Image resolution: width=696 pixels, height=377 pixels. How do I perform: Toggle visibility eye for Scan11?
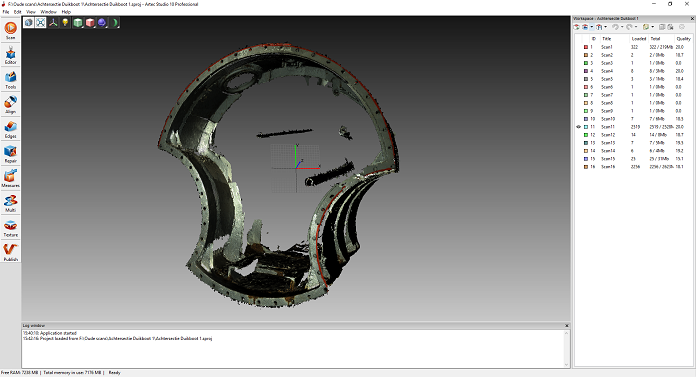pyautogui.click(x=578, y=127)
